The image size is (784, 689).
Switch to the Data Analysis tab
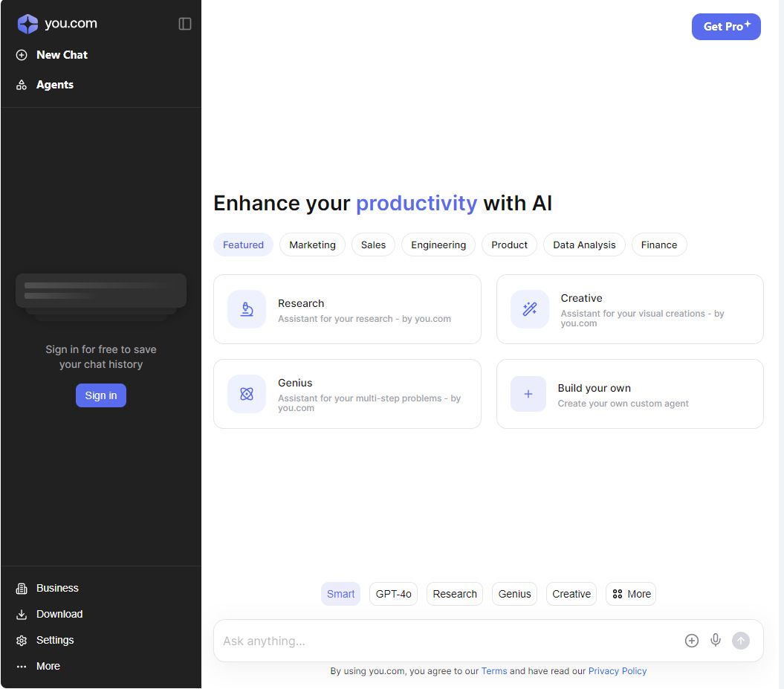(584, 245)
